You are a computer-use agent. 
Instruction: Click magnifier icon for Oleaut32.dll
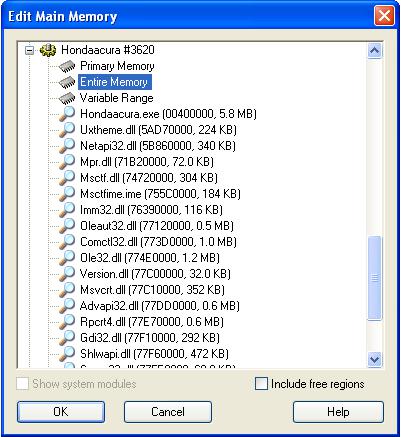pos(67,226)
